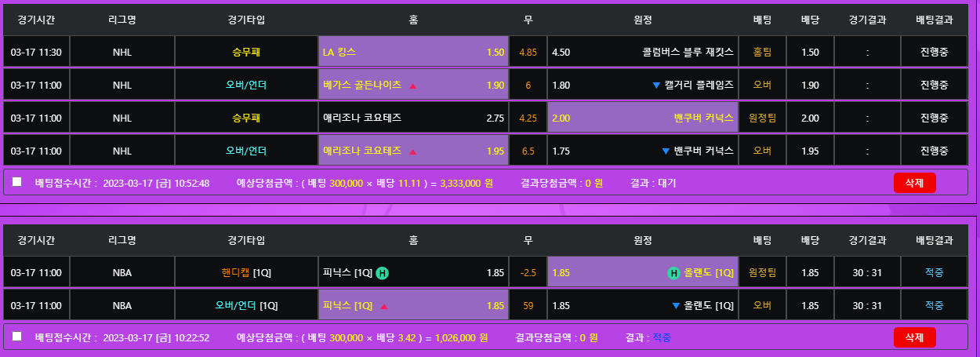Click red up arrow beside 베가스 골든나이츠
This screenshot has height=357, width=980.
[413, 86]
